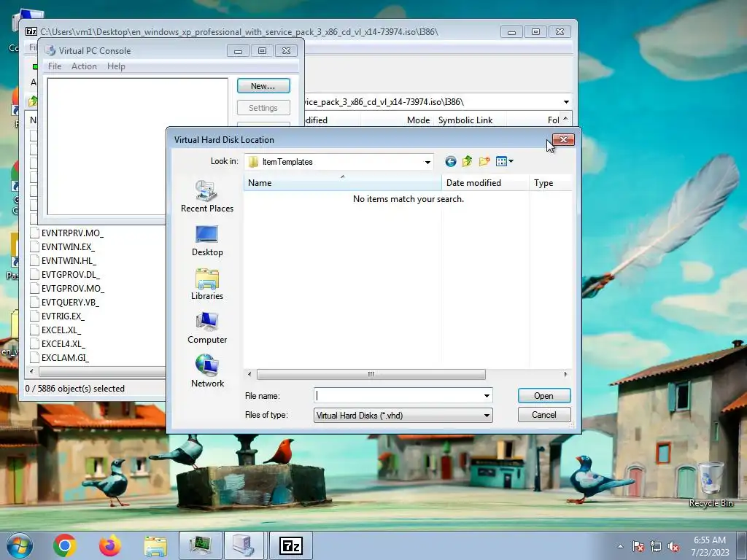Expand the Look in folder dropdown
The width and height of the screenshot is (747, 560).
click(x=427, y=162)
